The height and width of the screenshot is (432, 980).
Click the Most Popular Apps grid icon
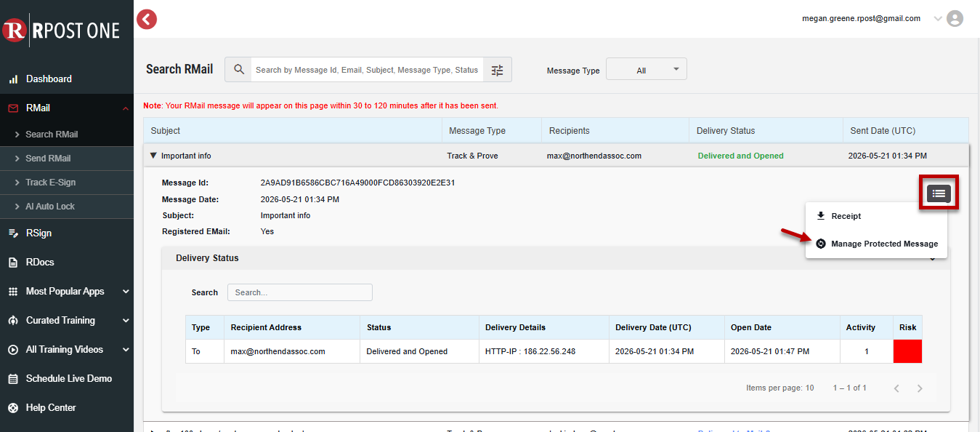click(x=13, y=291)
